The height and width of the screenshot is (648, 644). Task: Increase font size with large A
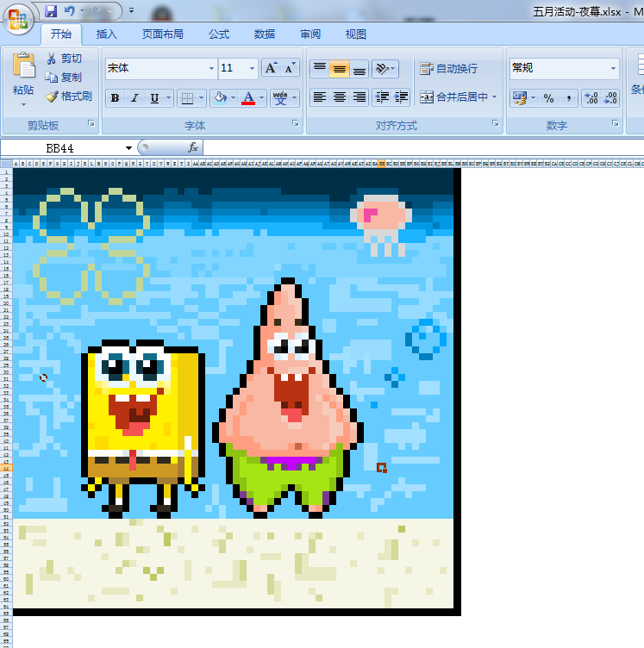272,68
